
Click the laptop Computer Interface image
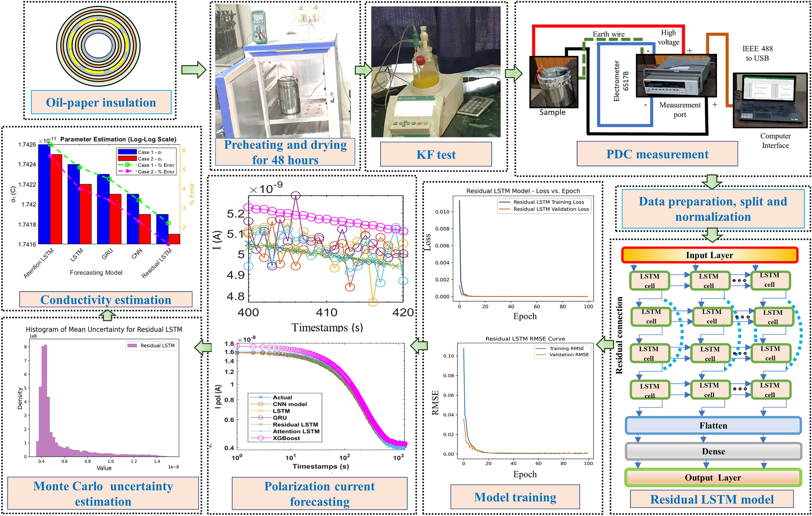click(x=770, y=100)
